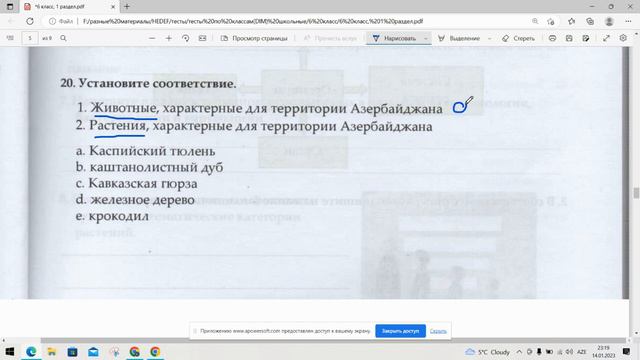Focus the address bar file URL

tap(253, 21)
